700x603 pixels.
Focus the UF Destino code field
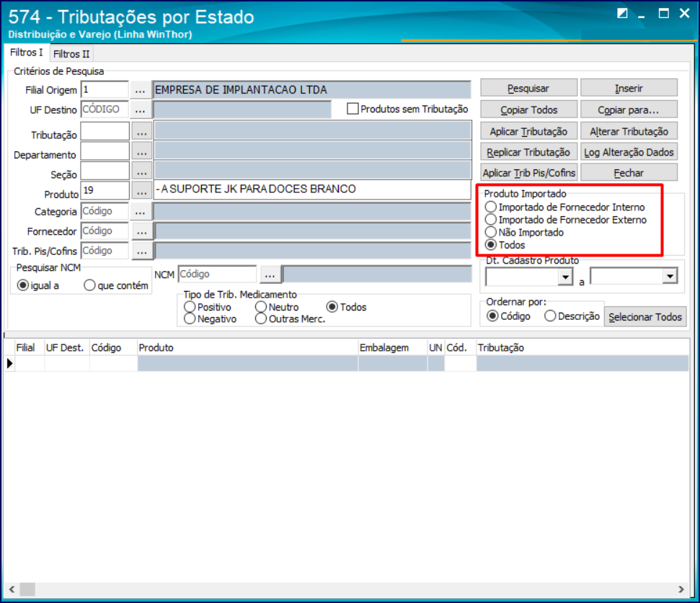[105, 110]
